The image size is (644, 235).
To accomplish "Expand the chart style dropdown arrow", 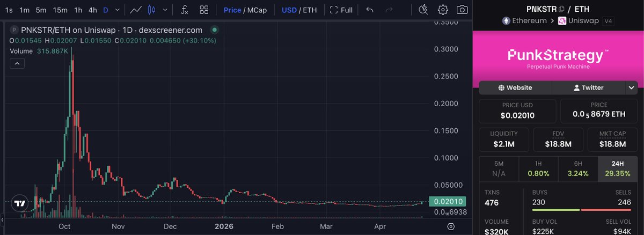I will click(165, 10).
